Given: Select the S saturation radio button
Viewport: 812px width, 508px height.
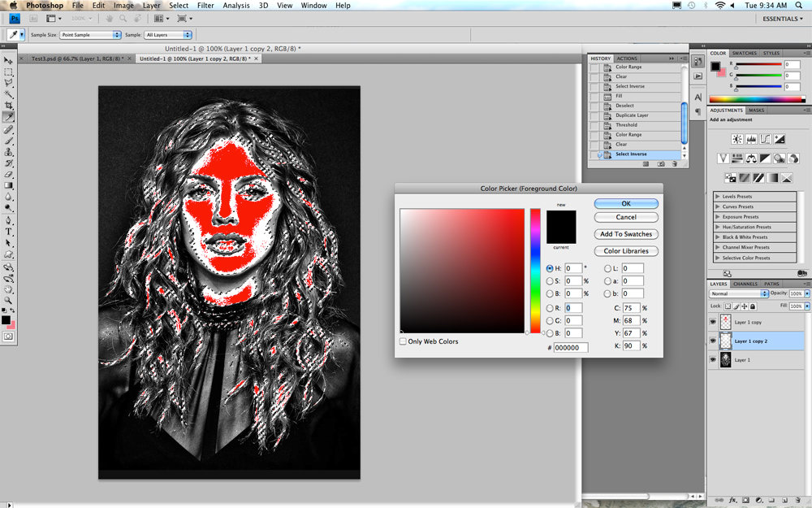Looking at the screenshot, I should click(x=550, y=281).
